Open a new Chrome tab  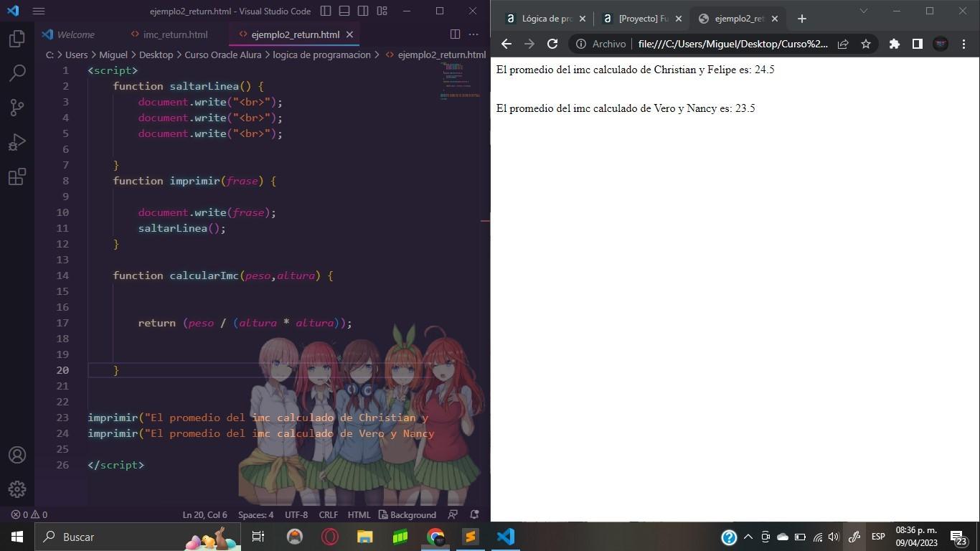802,19
